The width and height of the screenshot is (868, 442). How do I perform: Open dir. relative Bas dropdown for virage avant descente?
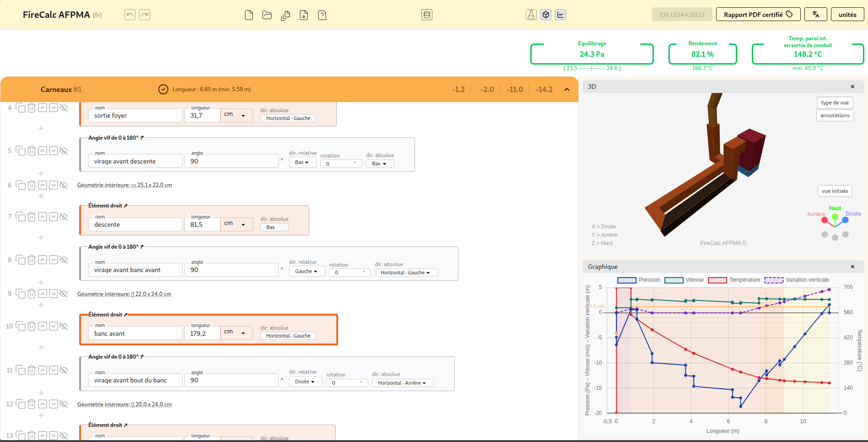click(x=302, y=163)
